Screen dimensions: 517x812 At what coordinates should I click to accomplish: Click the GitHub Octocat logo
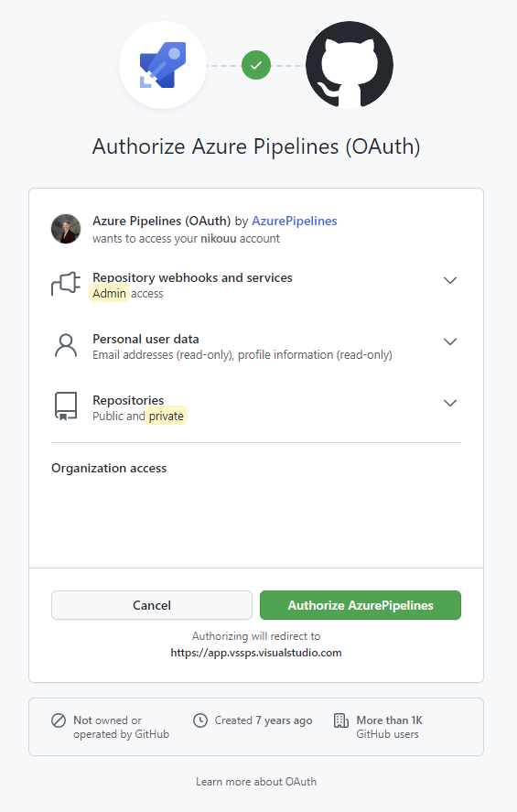click(350, 65)
